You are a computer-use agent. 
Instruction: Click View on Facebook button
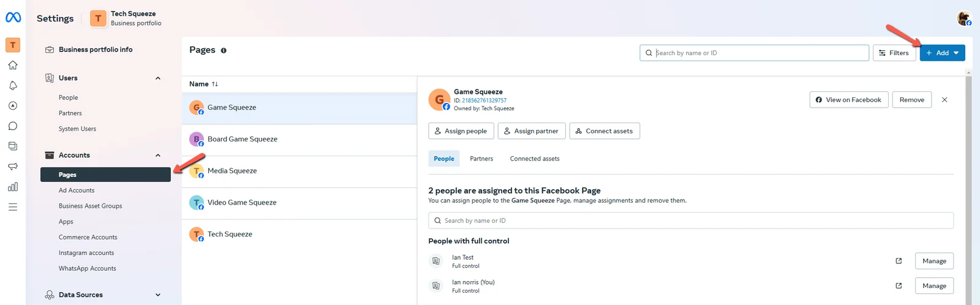click(849, 100)
